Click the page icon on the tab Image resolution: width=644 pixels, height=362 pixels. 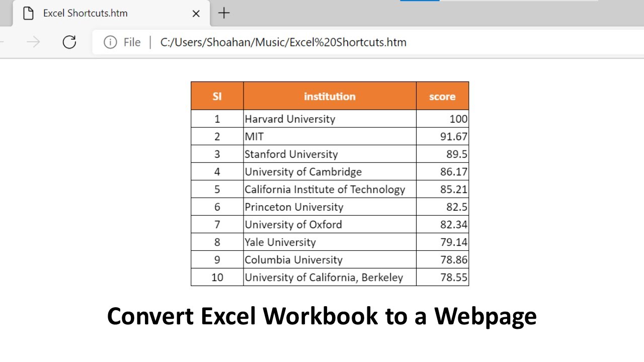[29, 13]
